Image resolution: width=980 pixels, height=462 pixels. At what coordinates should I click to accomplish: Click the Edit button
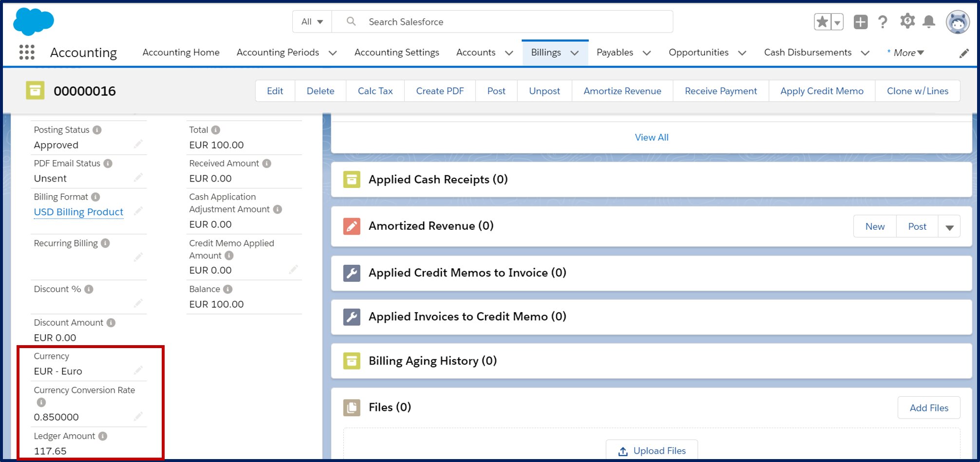[275, 91]
